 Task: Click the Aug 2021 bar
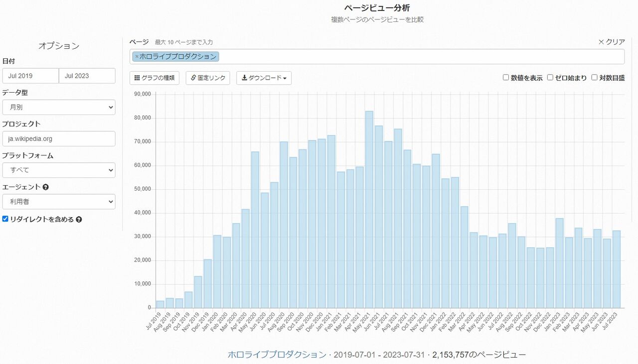[398, 218]
